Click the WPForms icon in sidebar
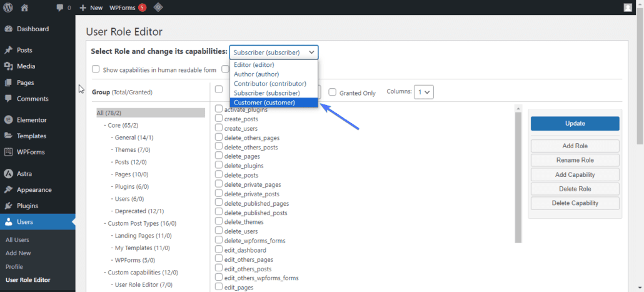Screen dimensions: 644x292 [8, 152]
